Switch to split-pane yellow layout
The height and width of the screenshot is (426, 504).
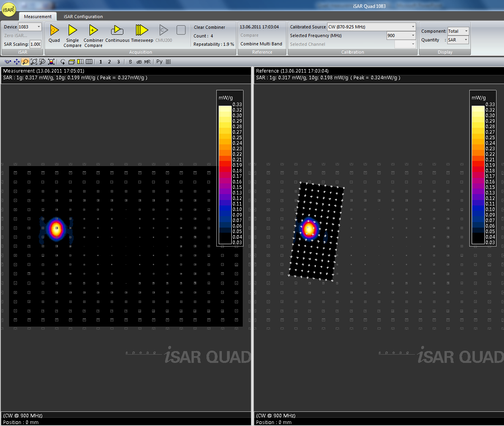click(x=80, y=62)
